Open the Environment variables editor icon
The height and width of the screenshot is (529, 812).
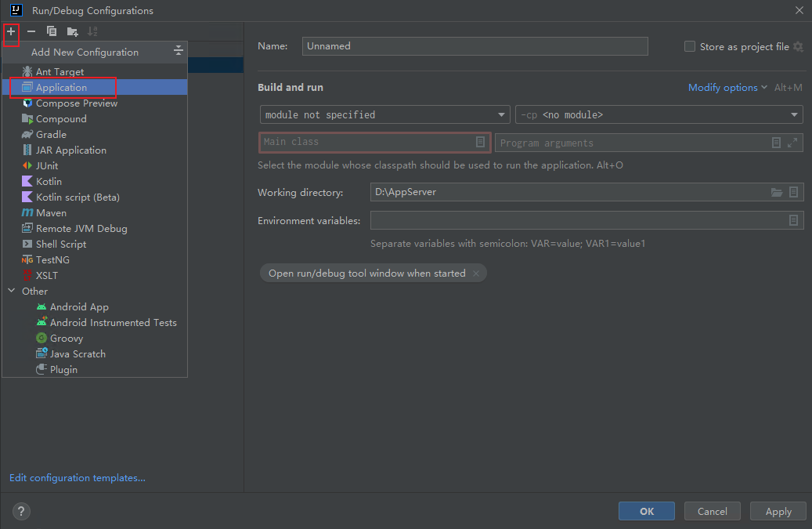point(793,220)
